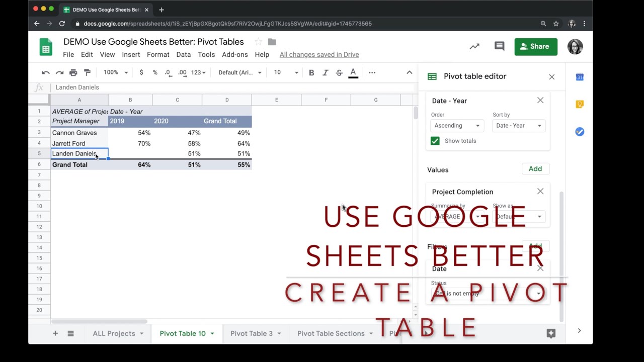644x362 pixels.
Task: Open the ALL Projects tab dropdown arrow
Action: pos(141,333)
